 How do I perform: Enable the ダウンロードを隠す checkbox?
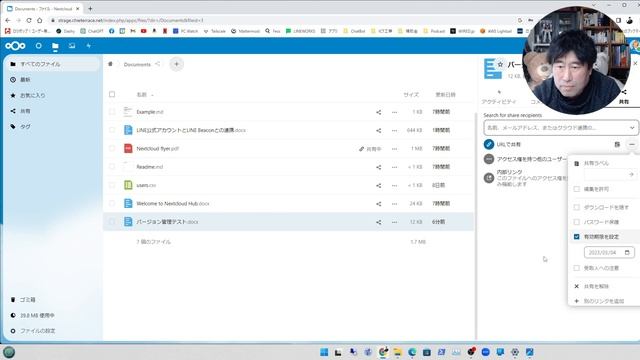[576, 207]
